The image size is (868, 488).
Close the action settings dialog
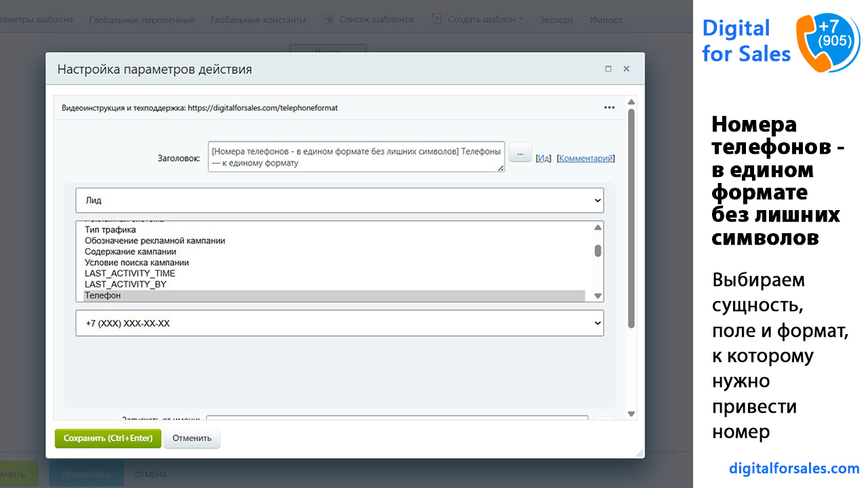pos(627,69)
